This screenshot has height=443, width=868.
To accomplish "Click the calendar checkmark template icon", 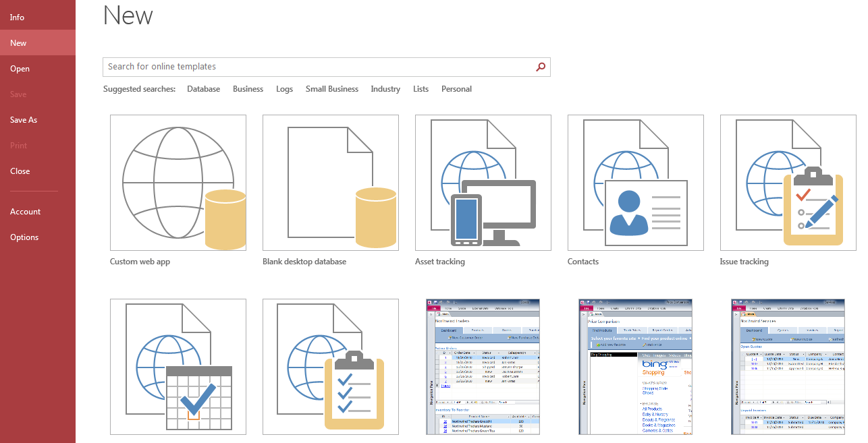I will tap(178, 367).
